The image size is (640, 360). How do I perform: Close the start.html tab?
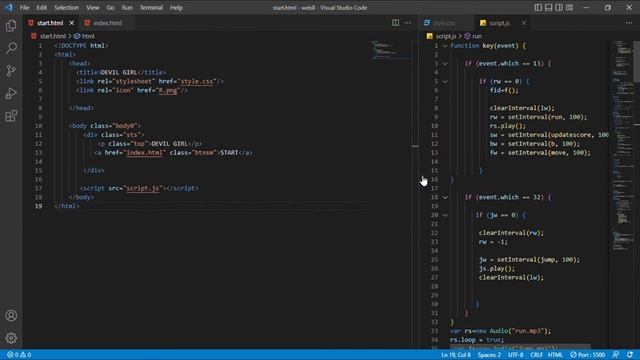point(71,23)
